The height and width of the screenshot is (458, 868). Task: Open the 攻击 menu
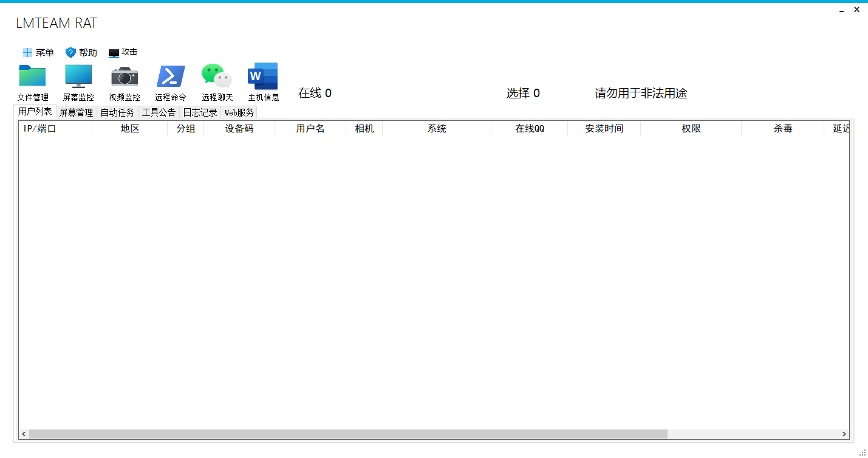(123, 52)
